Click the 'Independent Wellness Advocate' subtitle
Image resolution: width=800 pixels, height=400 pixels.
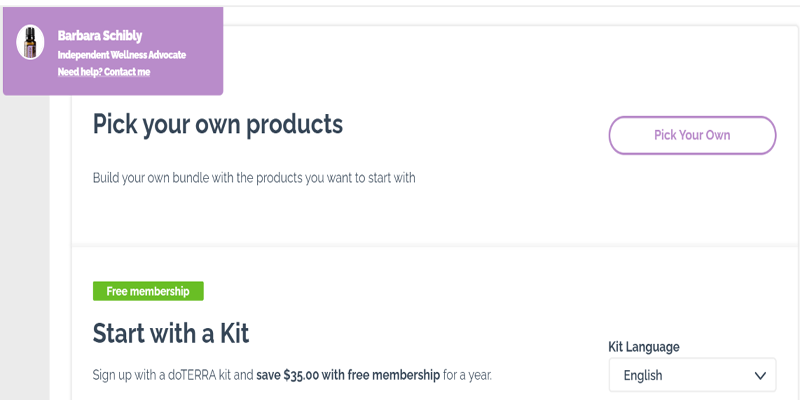[x=121, y=55]
